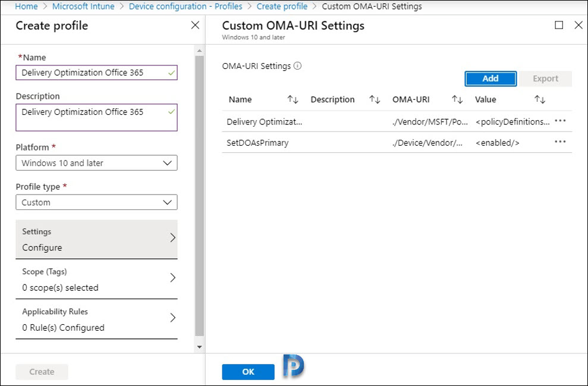Open Device configuration - Profiles breadcrumb
The image size is (588, 386).
pyautogui.click(x=185, y=7)
